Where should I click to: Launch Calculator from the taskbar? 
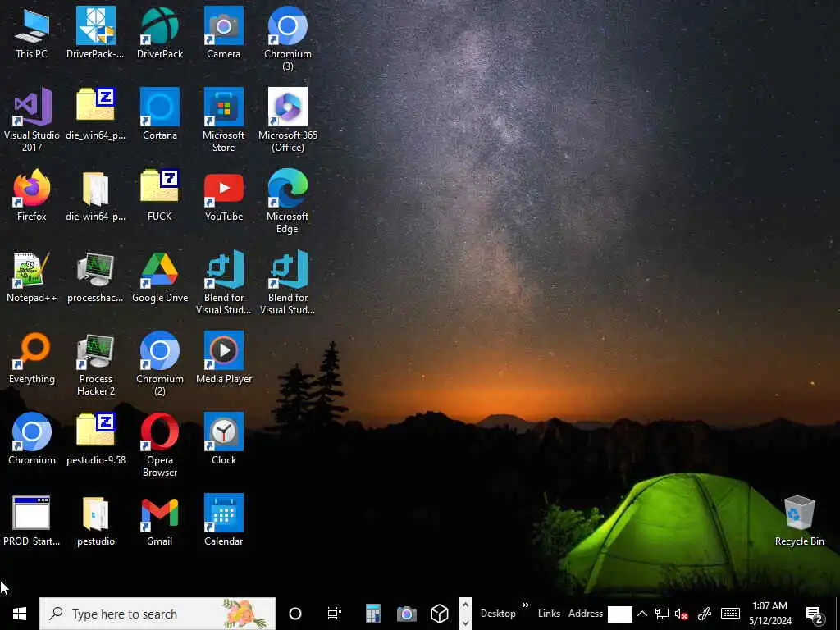(373, 614)
